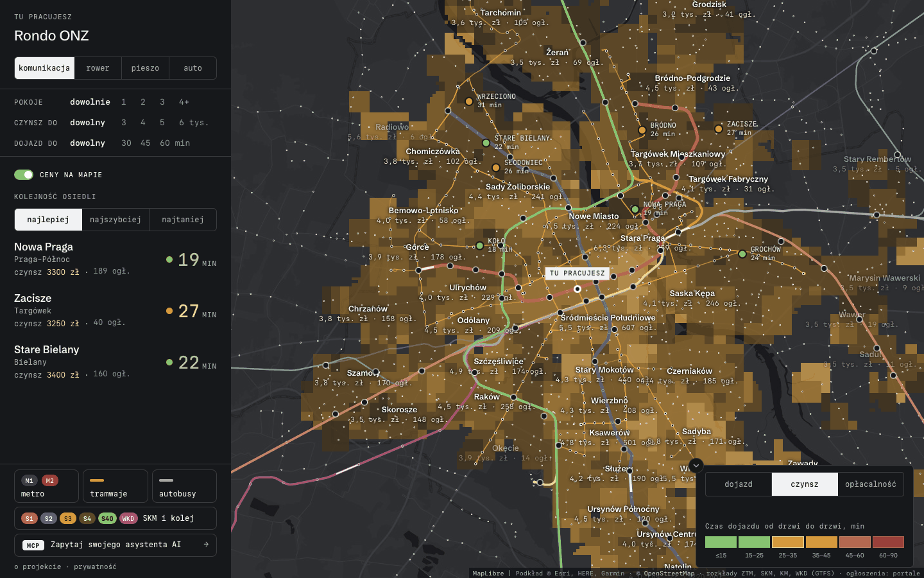Sort neighborhoods by 'najtaniej'
Viewport: 924px width, 578px height.
[183, 220]
